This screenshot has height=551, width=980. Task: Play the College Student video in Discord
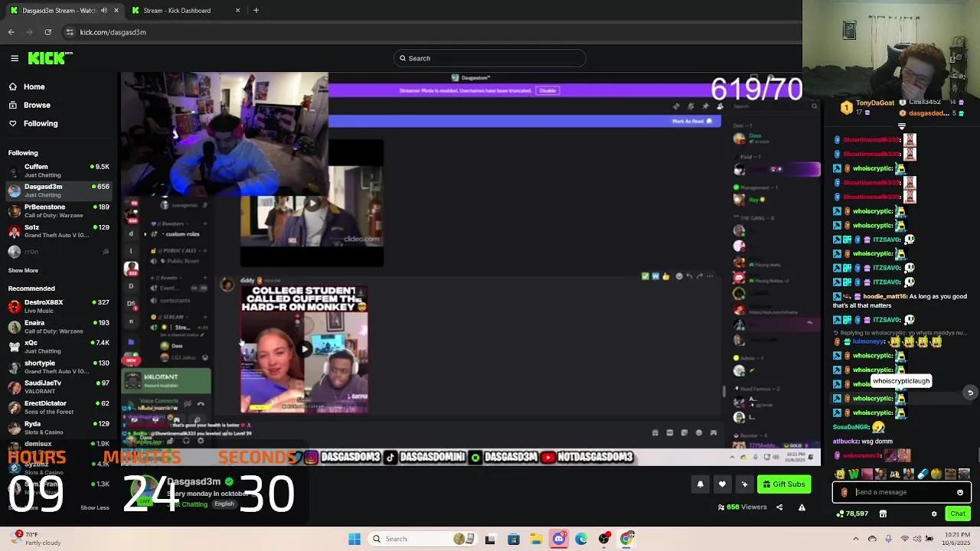[305, 349]
